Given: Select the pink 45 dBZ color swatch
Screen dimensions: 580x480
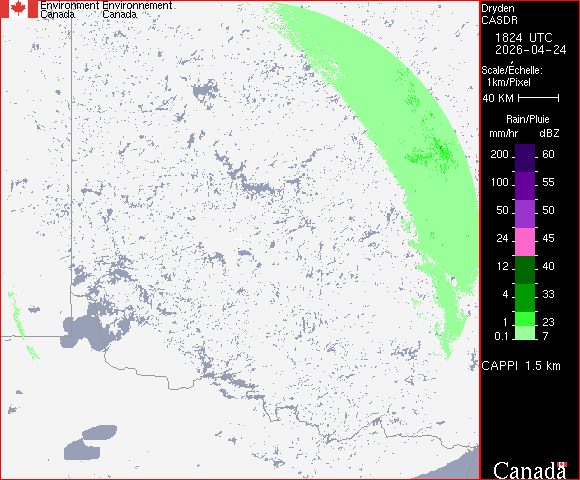Looking at the screenshot, I should tap(525, 242).
